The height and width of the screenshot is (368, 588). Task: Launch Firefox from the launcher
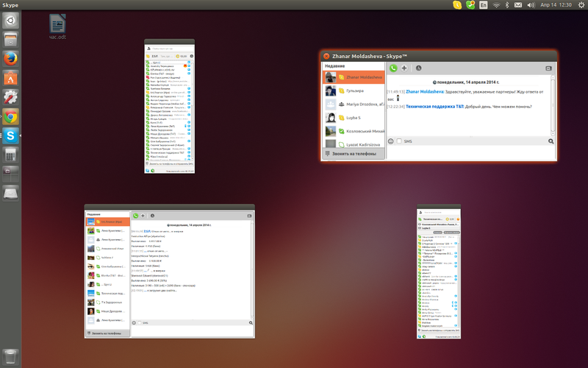[10, 59]
